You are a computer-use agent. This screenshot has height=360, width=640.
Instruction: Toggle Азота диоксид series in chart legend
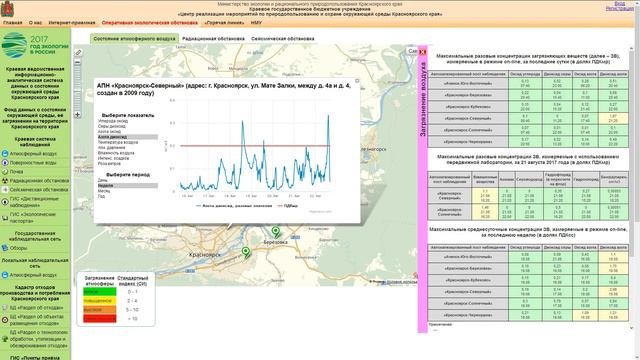pyautogui.click(x=234, y=206)
